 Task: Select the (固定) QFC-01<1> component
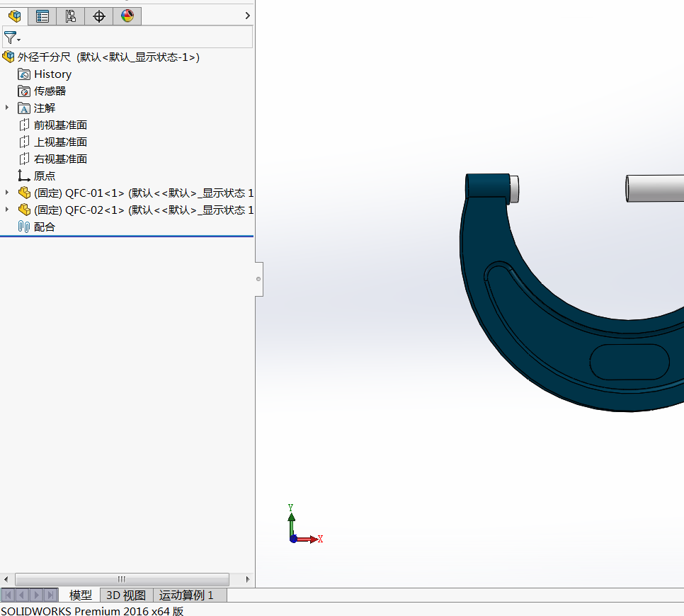click(x=144, y=193)
